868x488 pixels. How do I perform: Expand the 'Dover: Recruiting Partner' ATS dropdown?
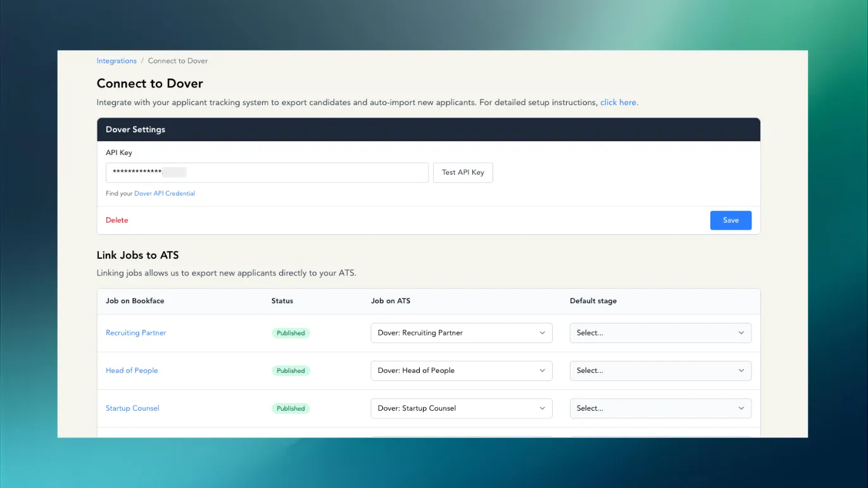[462, 333]
